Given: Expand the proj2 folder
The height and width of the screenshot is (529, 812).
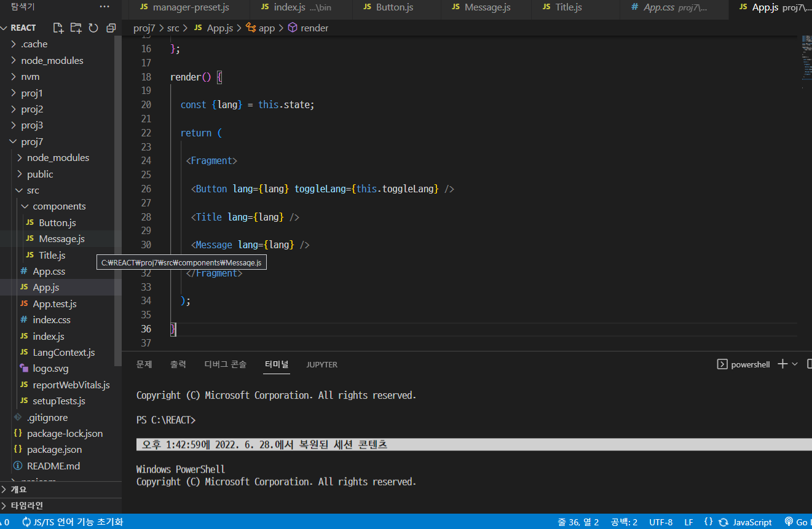Looking at the screenshot, I should pyautogui.click(x=32, y=109).
